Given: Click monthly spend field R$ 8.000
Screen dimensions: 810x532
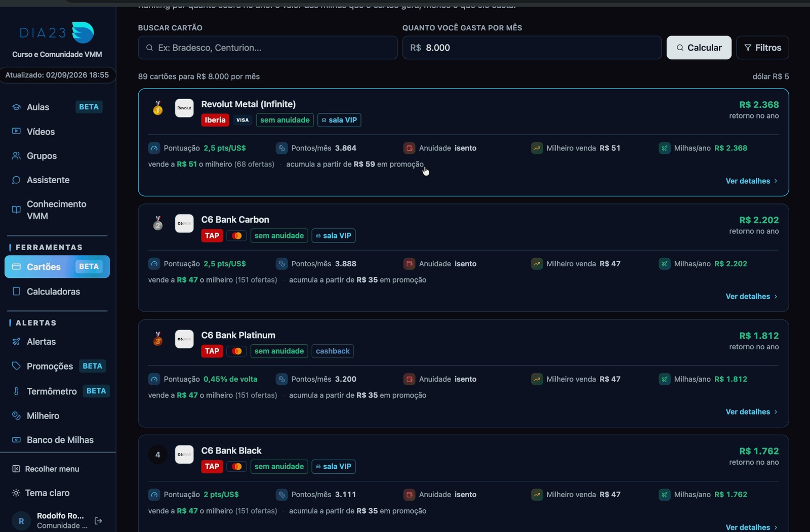Looking at the screenshot, I should [x=532, y=48].
